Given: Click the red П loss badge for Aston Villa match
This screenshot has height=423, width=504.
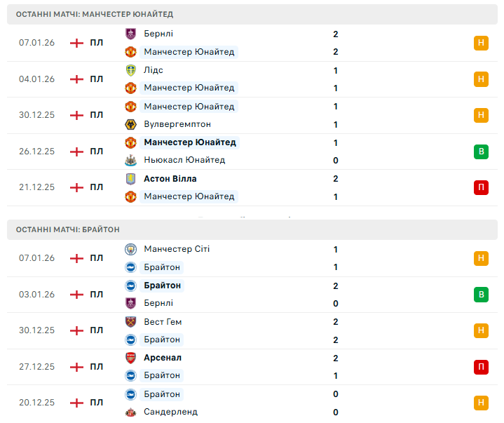Looking at the screenshot, I should (x=481, y=187).
